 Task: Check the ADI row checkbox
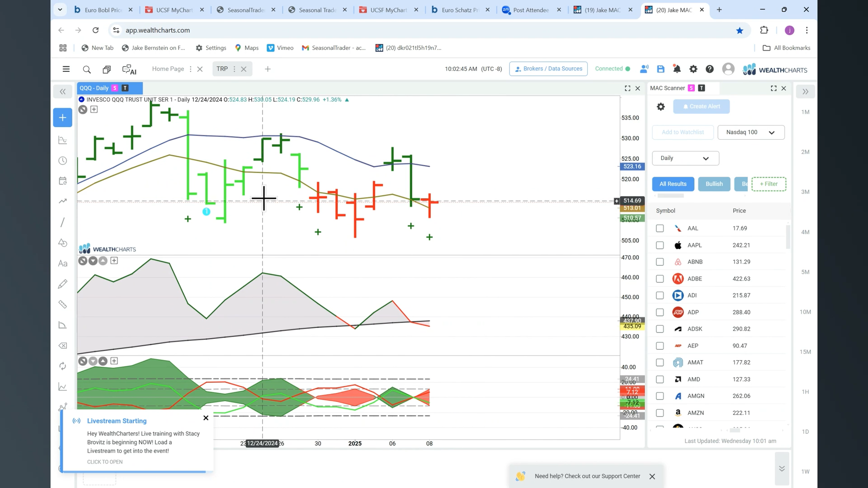pyautogui.click(x=660, y=296)
